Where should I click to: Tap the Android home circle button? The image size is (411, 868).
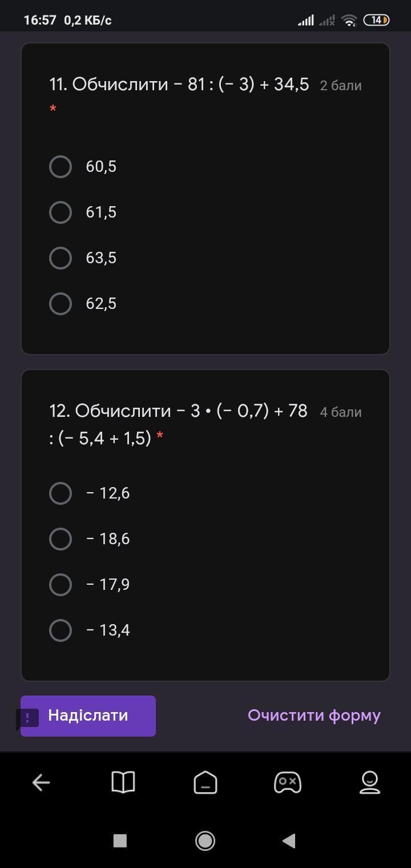point(205,841)
